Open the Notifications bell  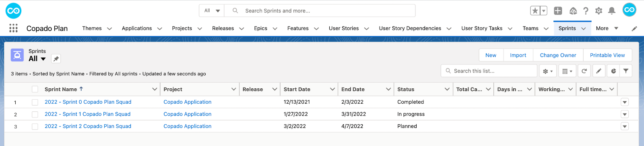[611, 11]
